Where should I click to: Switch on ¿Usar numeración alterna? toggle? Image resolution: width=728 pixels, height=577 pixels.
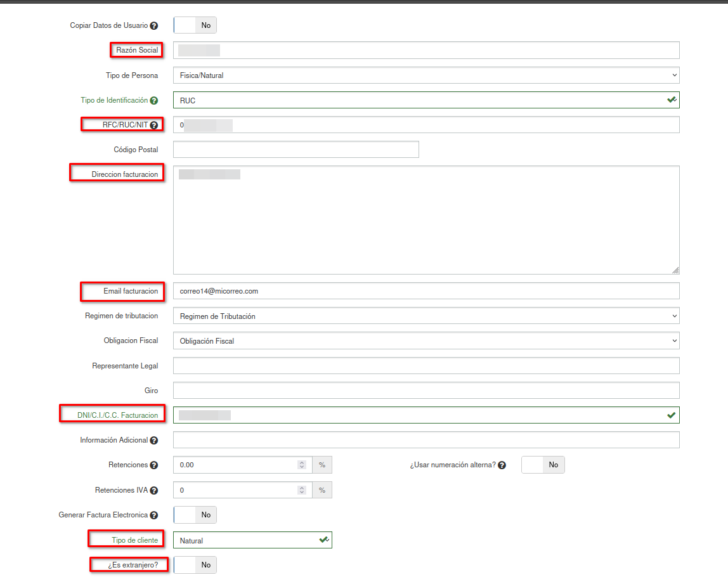(543, 465)
